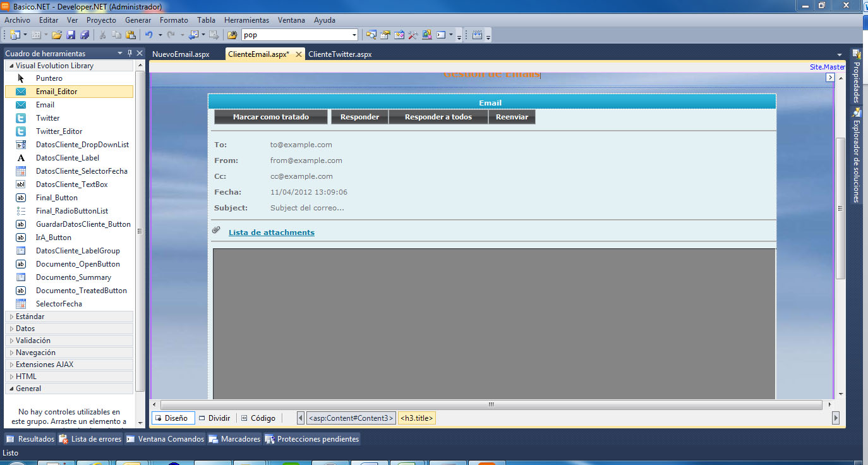Click the Copy toolbar icon
Screen dimensions: 868x465
[x=116, y=35]
